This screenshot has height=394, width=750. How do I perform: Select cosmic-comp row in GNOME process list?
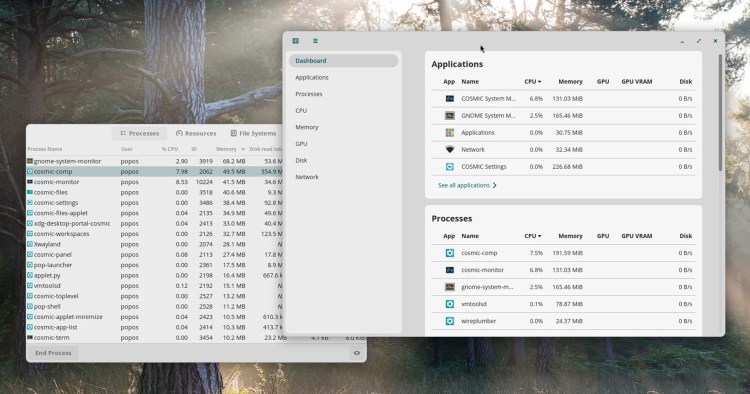pos(155,172)
